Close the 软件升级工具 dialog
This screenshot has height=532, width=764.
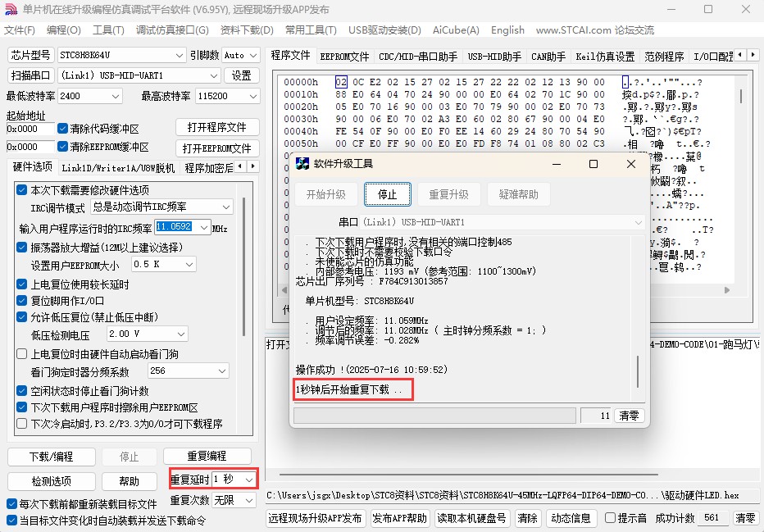631,164
